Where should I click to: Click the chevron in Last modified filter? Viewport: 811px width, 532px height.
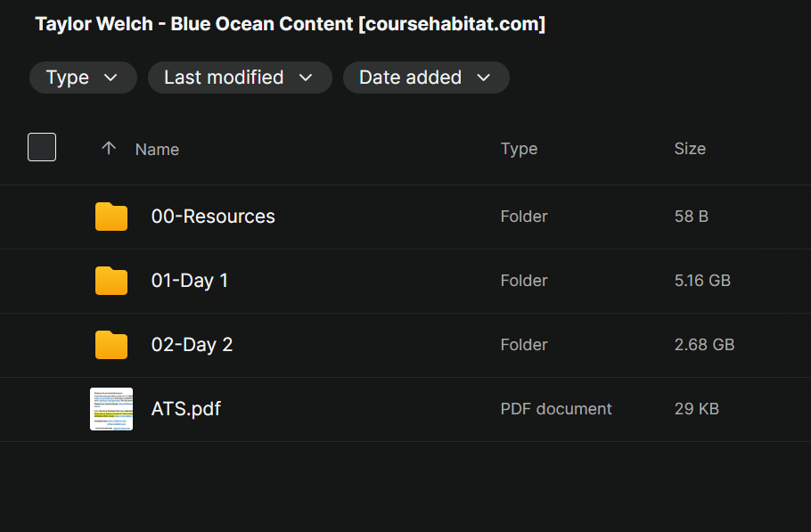click(x=306, y=78)
